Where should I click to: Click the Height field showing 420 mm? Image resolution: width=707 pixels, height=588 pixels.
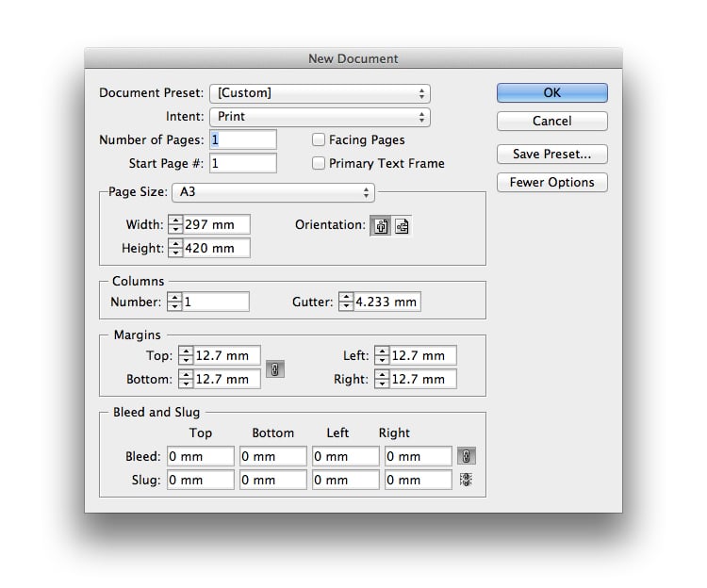click(216, 248)
